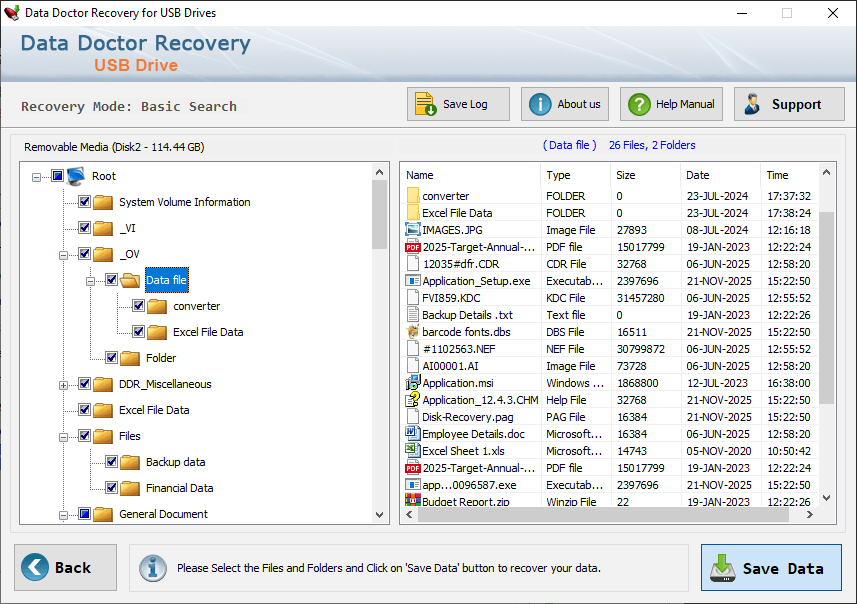Screen dimensions: 857x604
Task: Collapse the Root tree node
Action: [x=36, y=177]
